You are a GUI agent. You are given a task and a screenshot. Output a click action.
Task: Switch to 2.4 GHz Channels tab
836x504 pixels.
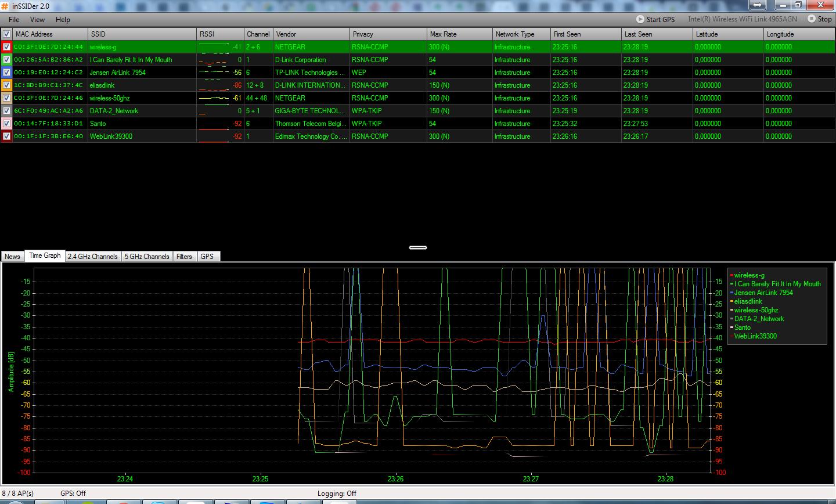click(x=93, y=256)
